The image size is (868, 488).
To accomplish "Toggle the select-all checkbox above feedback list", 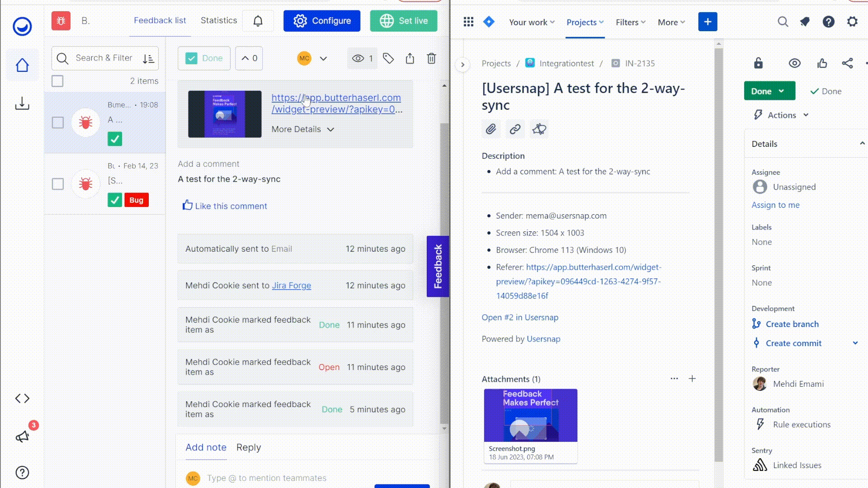I will (x=57, y=81).
